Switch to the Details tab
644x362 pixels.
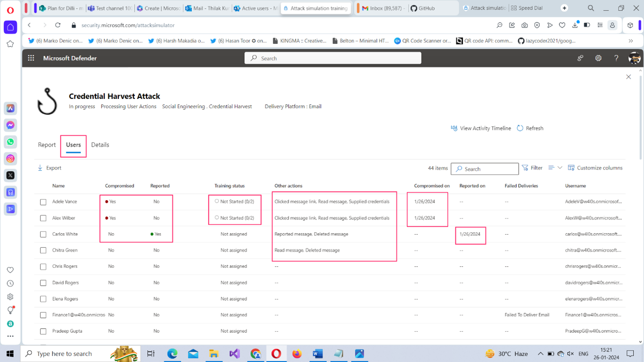(x=100, y=145)
